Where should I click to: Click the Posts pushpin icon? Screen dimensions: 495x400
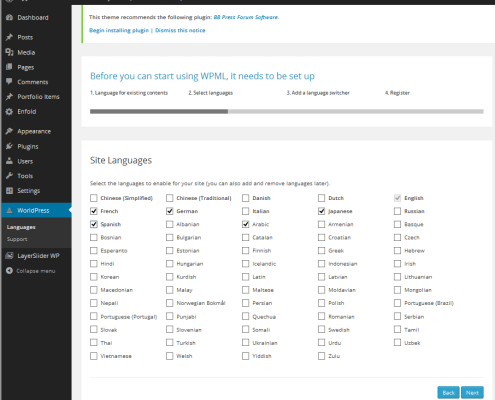tap(9, 37)
